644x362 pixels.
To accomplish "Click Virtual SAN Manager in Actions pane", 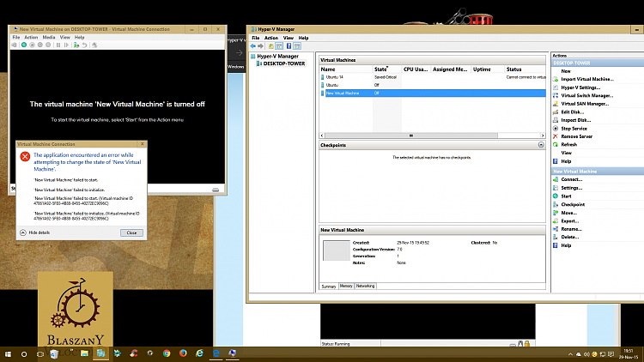I will tap(585, 104).
